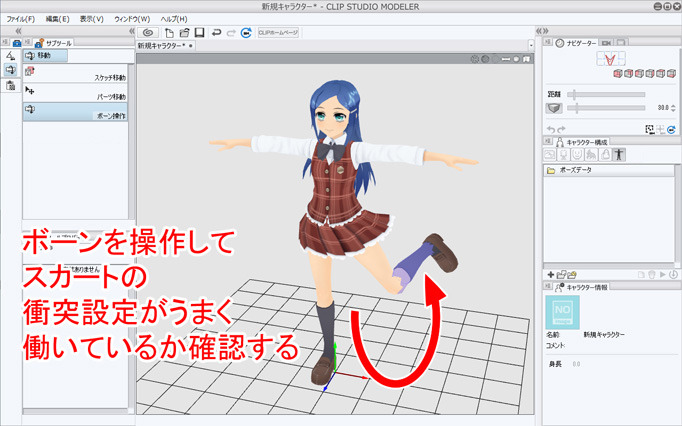Click the horizontal scrollbar under the pose list
This screenshot has height=426, width=682.
(609, 266)
